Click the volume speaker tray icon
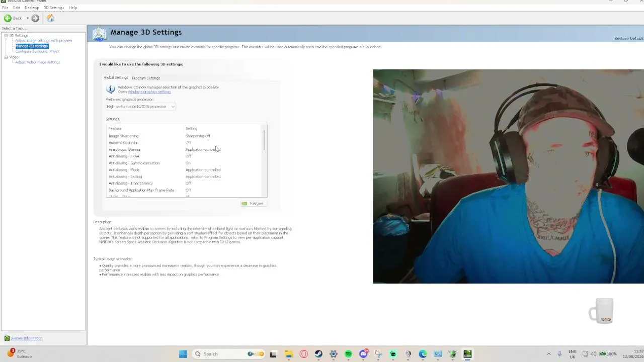 (593, 354)
